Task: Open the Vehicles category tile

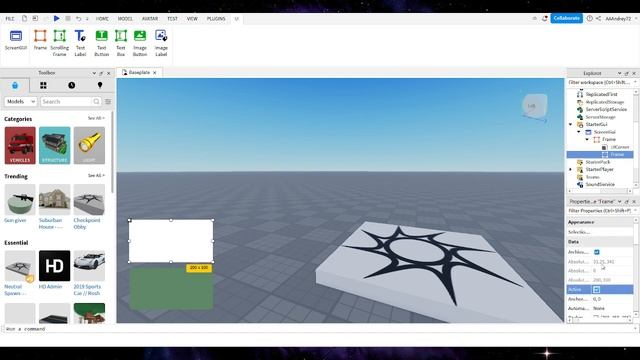Action: point(20,145)
